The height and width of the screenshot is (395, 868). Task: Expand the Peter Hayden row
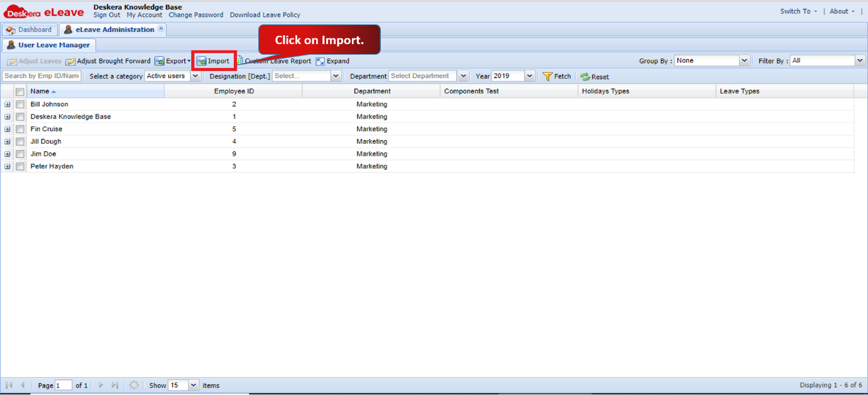(x=8, y=166)
